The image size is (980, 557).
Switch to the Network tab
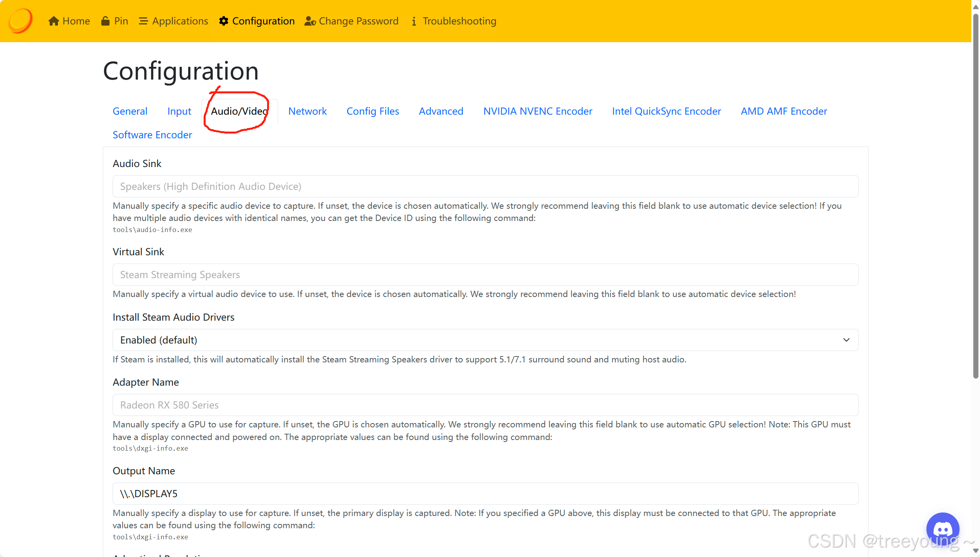307,111
